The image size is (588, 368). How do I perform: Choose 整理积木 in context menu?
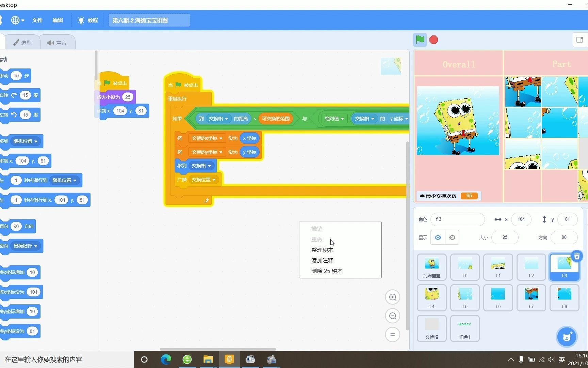coord(322,250)
